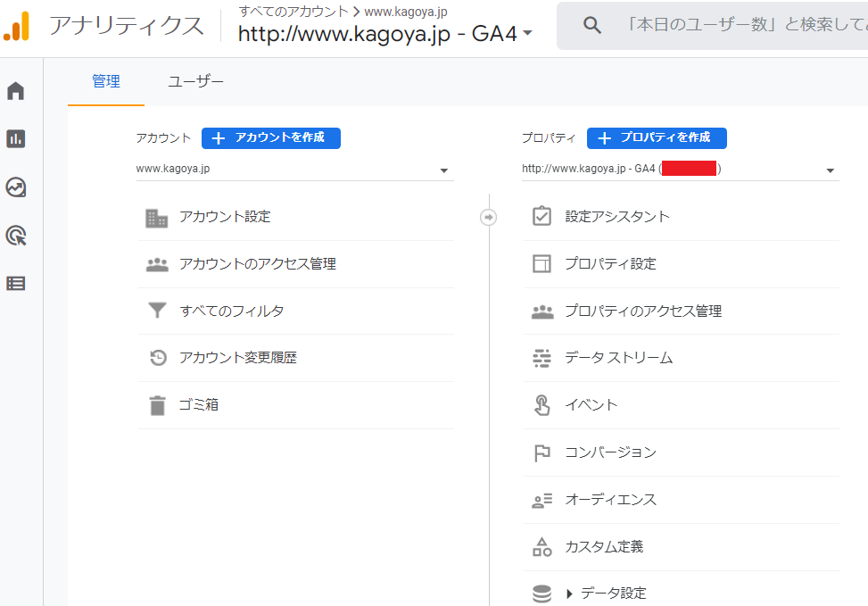Open the http://www.kagoya.jp - GA4 property dropdown
The height and width of the screenshot is (606, 868).
pos(681,170)
